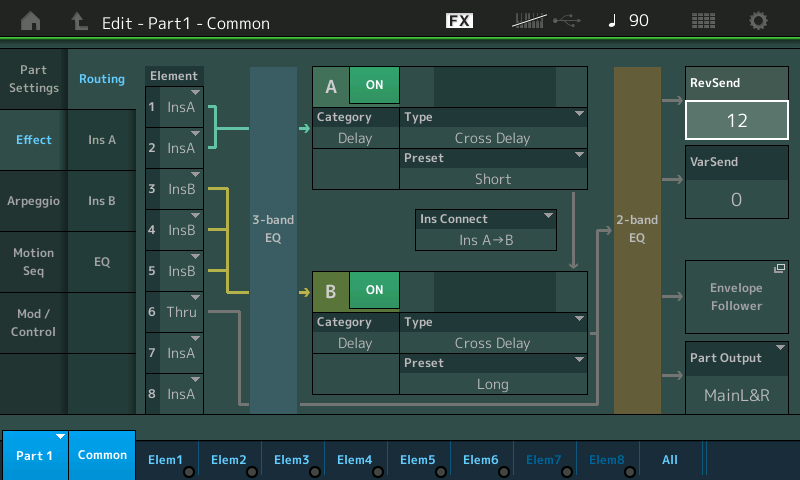The width and height of the screenshot is (800, 480).
Task: Open the Utility gear settings icon
Action: point(759,20)
